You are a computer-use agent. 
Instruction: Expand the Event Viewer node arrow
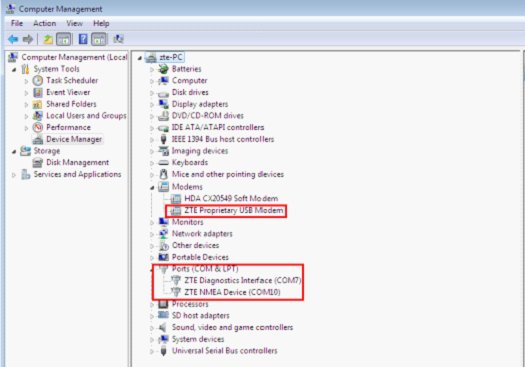26,93
